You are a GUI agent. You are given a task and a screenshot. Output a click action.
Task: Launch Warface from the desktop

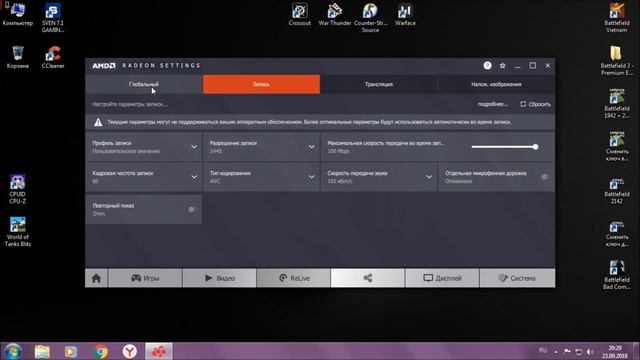pyautogui.click(x=405, y=14)
